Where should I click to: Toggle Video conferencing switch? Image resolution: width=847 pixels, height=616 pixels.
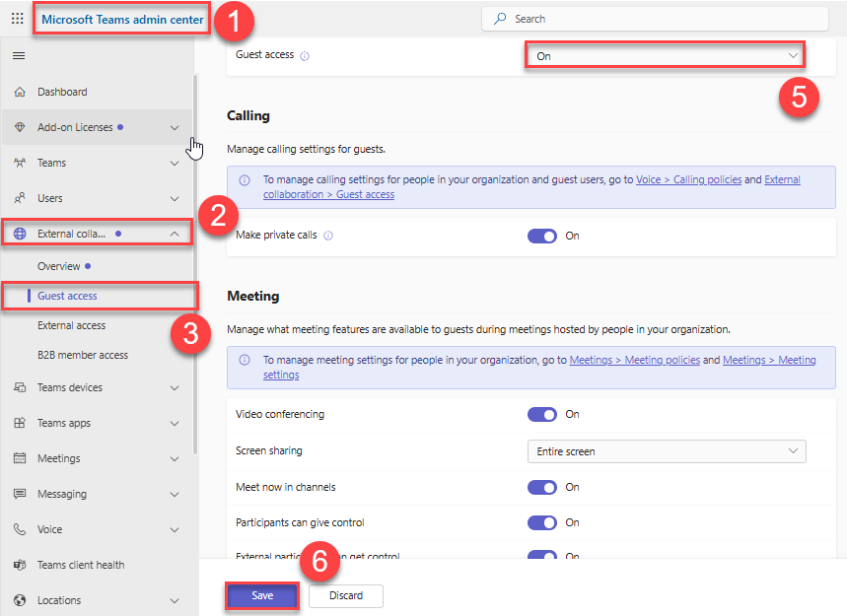click(541, 415)
